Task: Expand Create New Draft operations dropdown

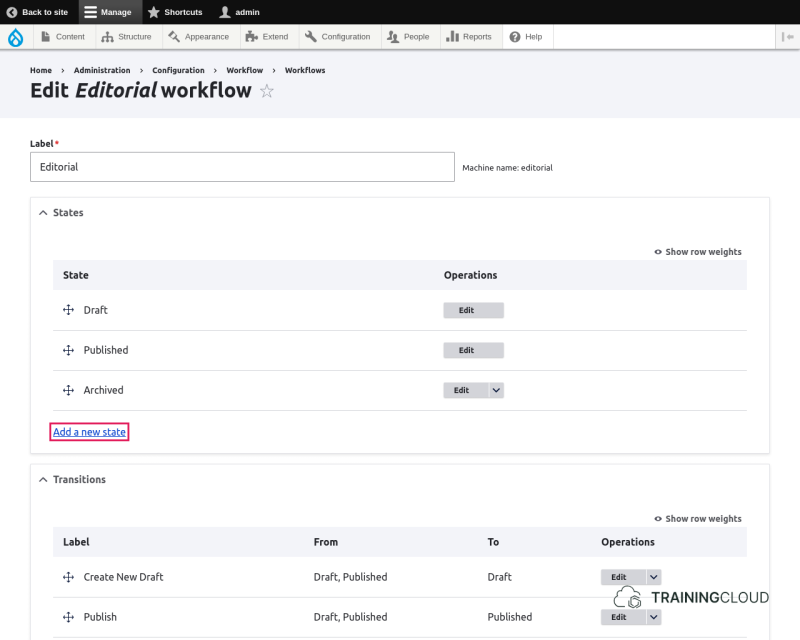Action: (654, 577)
